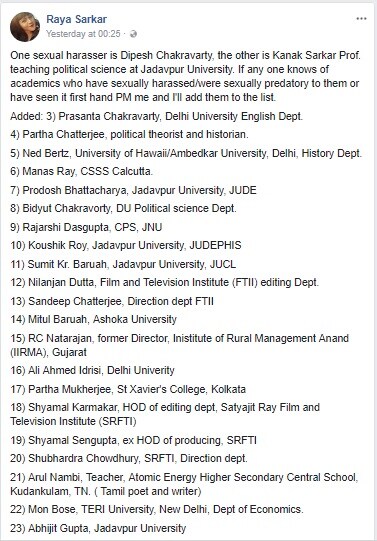The height and width of the screenshot is (541, 377).
Task: Click entry 21 mentioning Atomic Energy Central School
Action: click(x=184, y=484)
